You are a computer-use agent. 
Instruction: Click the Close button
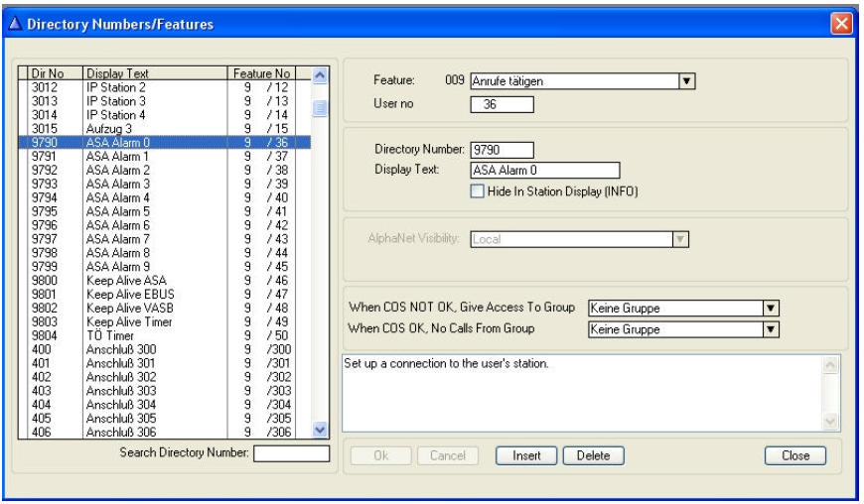(x=795, y=455)
